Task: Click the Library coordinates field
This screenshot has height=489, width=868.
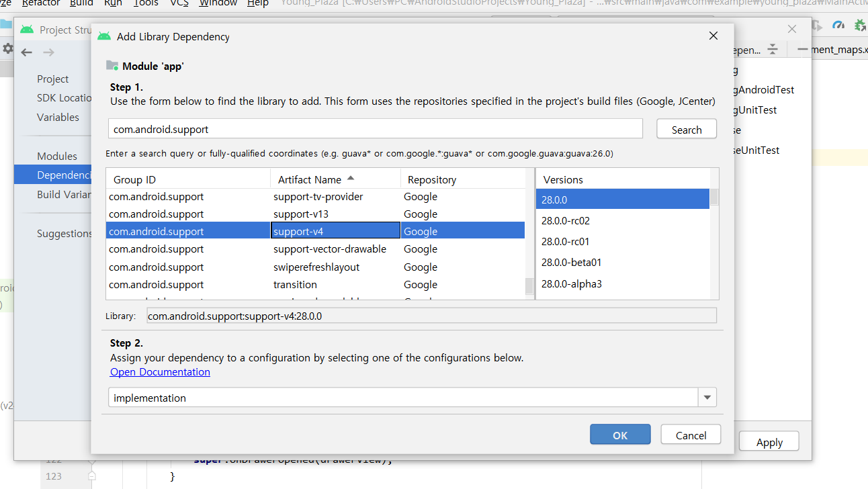Action: pos(432,316)
